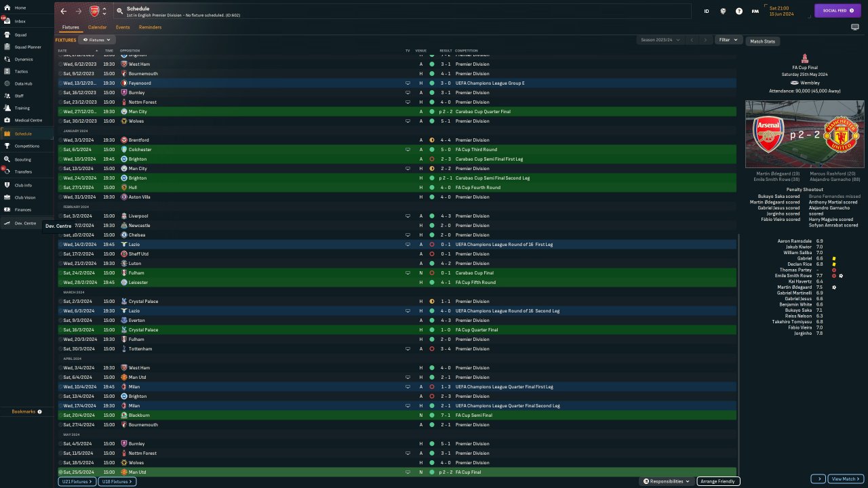
Task: Open U18 Fixtures link
Action: (117, 481)
